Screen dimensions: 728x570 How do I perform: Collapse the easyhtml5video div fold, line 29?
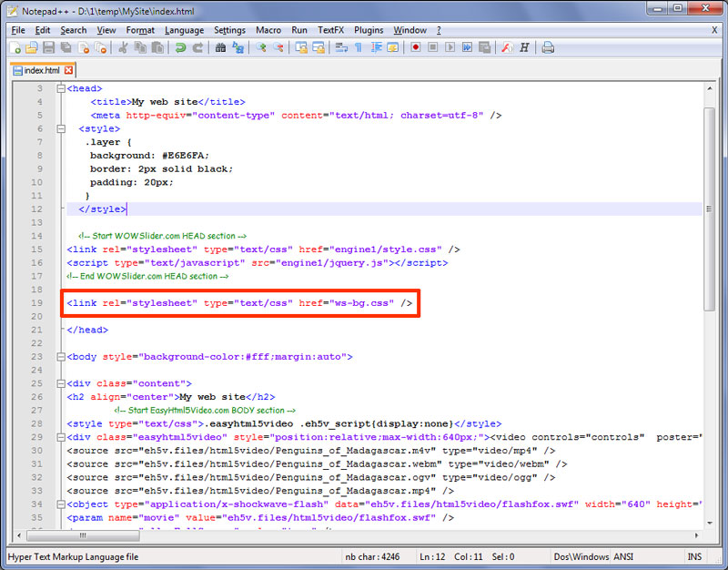[60, 437]
